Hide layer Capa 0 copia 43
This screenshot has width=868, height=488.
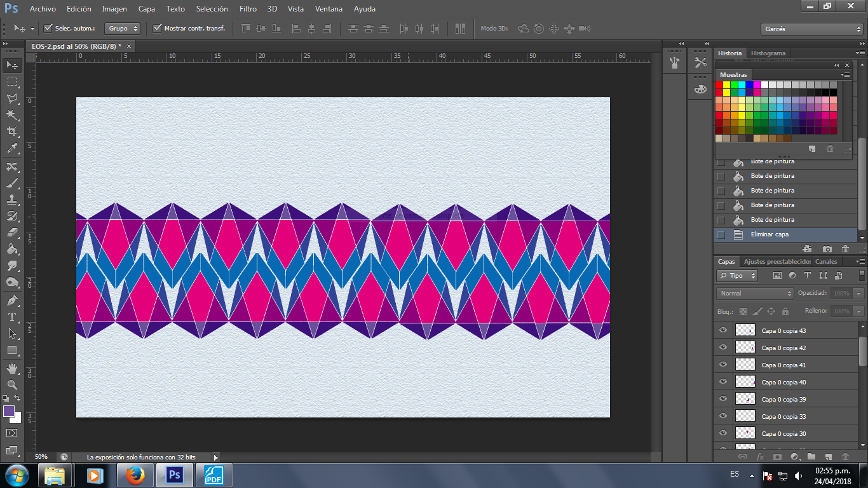point(722,330)
